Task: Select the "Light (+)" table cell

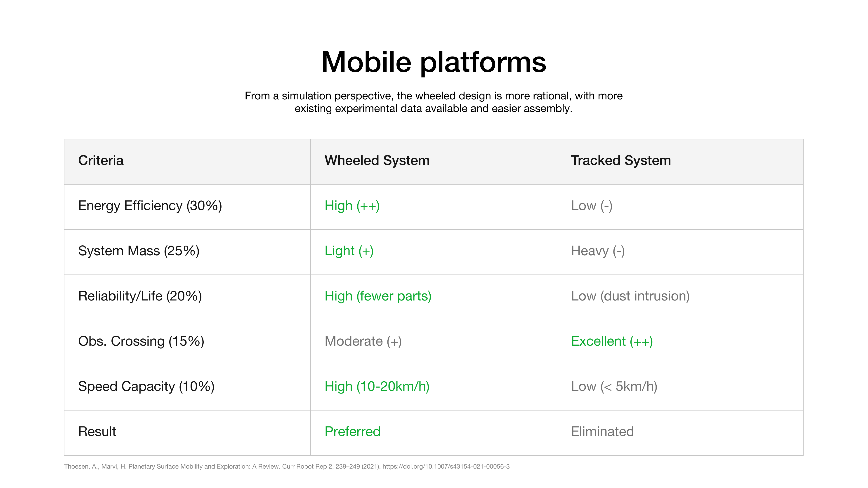Action: point(349,251)
